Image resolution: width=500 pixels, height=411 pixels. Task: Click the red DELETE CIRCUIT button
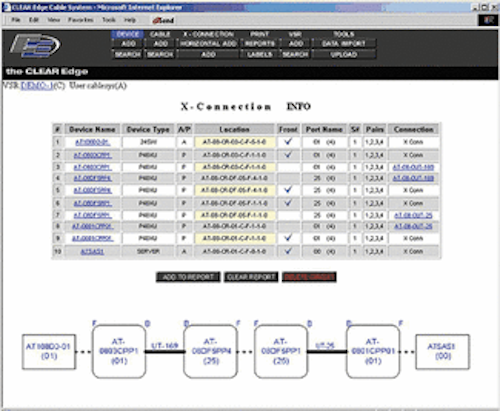tap(309, 277)
